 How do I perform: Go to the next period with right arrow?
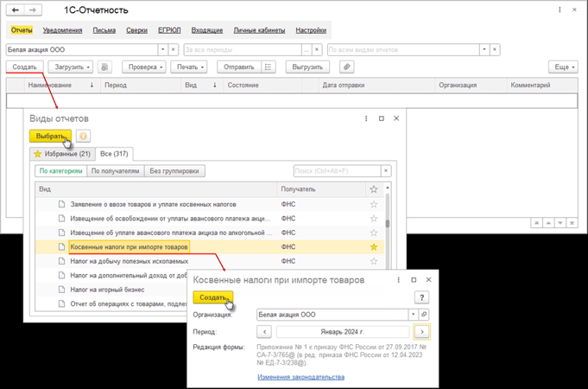point(421,332)
